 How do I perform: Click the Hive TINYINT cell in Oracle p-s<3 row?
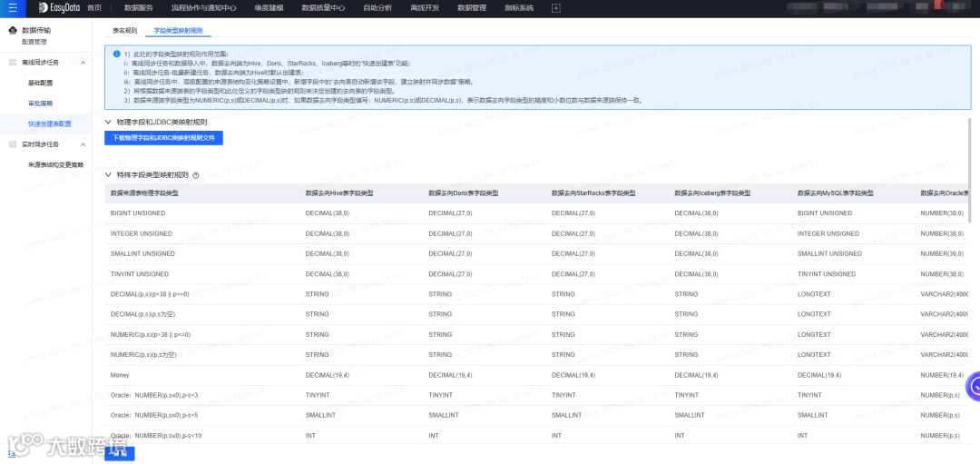(x=317, y=395)
